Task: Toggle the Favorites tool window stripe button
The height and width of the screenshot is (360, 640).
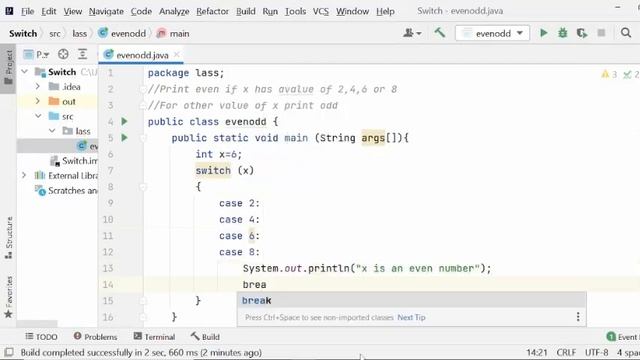Action: click(9, 297)
